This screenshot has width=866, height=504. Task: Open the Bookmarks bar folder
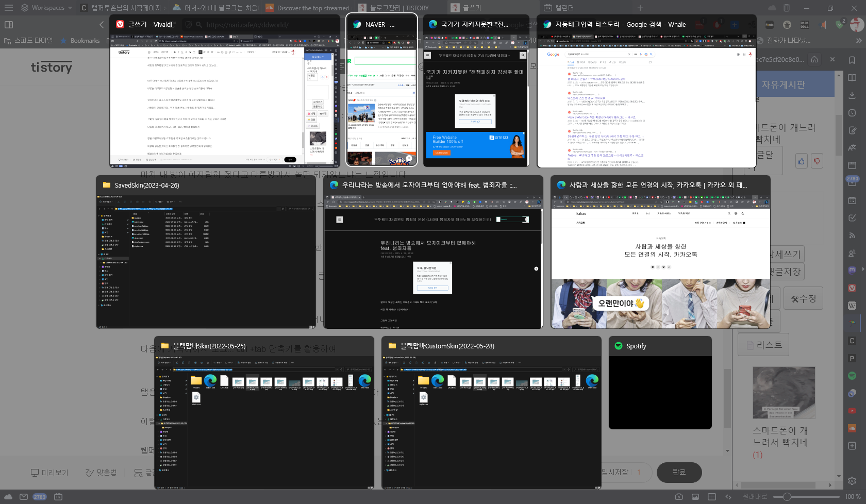(80, 40)
